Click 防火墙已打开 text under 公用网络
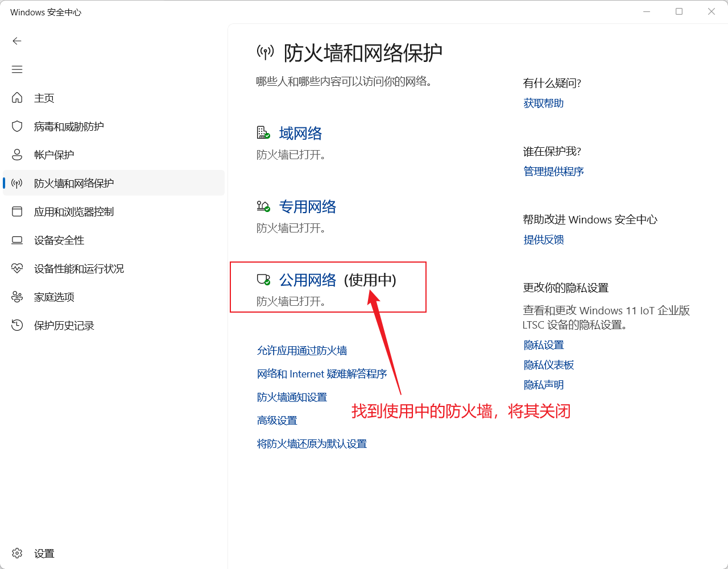The image size is (728, 569). point(291,301)
